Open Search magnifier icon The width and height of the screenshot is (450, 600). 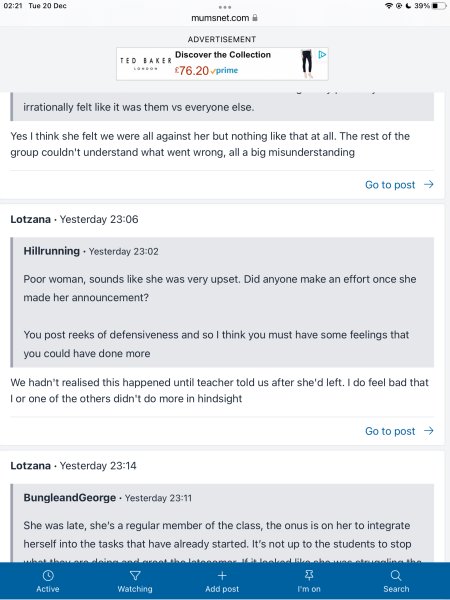pyautogui.click(x=396, y=576)
